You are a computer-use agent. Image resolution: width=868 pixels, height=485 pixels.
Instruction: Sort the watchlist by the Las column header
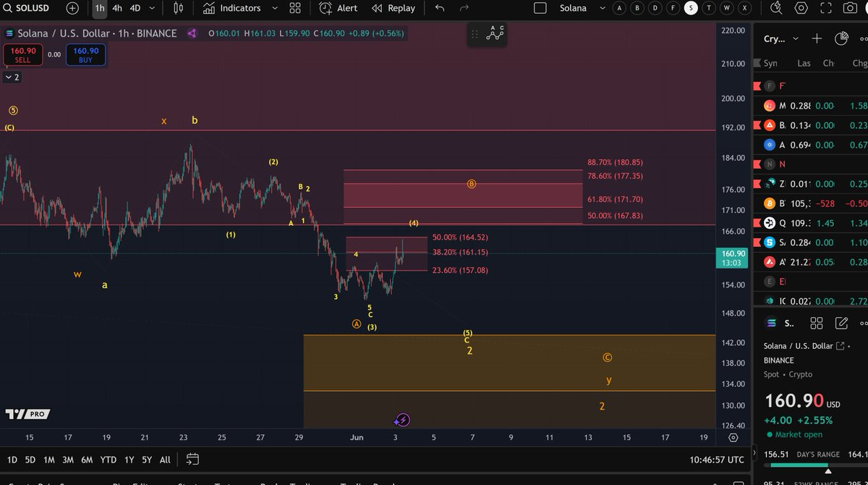804,63
